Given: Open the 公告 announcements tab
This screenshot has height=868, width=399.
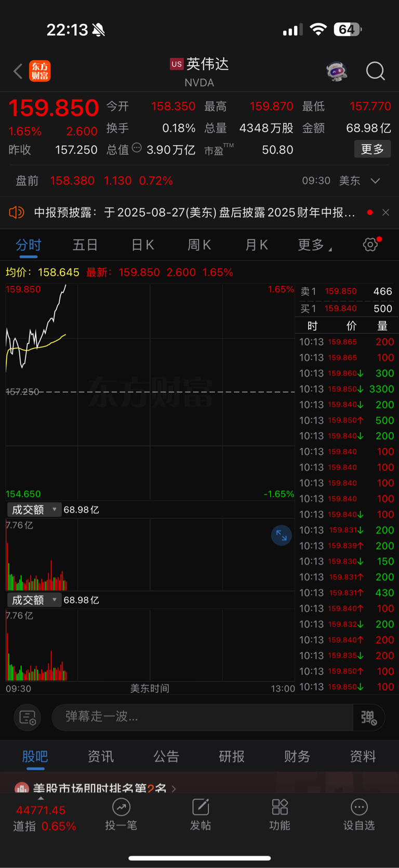Looking at the screenshot, I should 166,756.
